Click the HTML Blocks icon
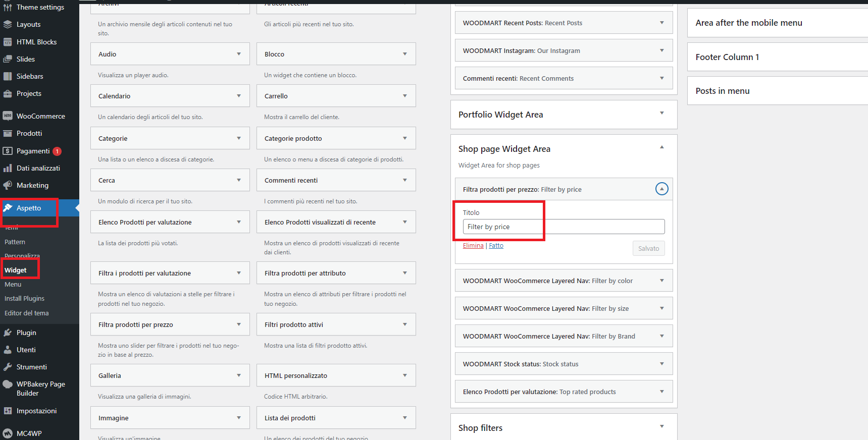Screen dimensions: 868x440 (8, 42)
